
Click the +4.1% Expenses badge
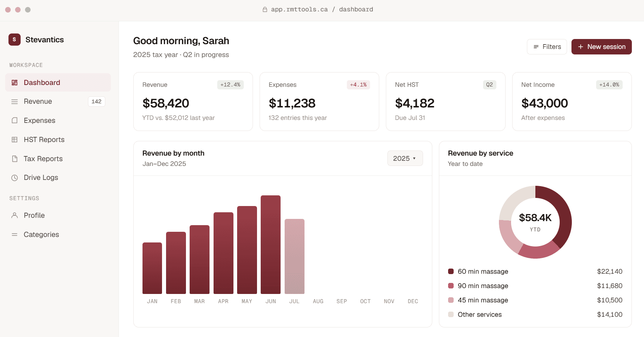point(358,85)
